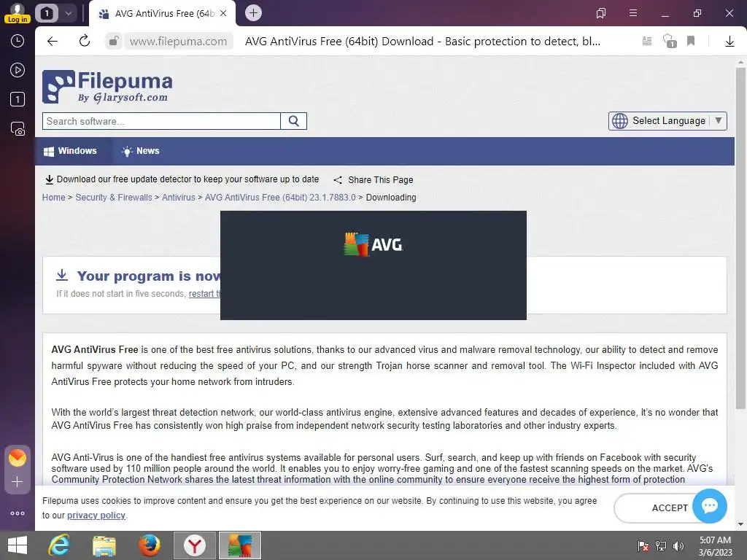This screenshot has height=560, width=747.
Task: Enable reader mode icon in the address bar
Action: [x=647, y=41]
